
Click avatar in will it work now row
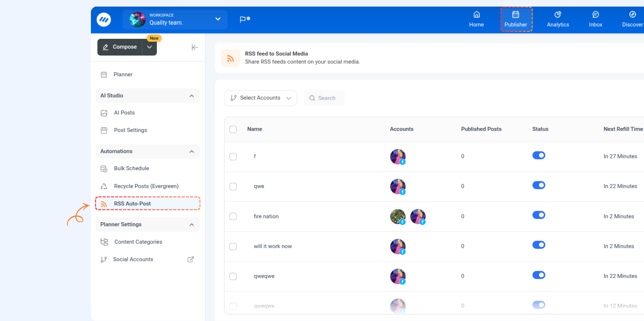(398, 246)
